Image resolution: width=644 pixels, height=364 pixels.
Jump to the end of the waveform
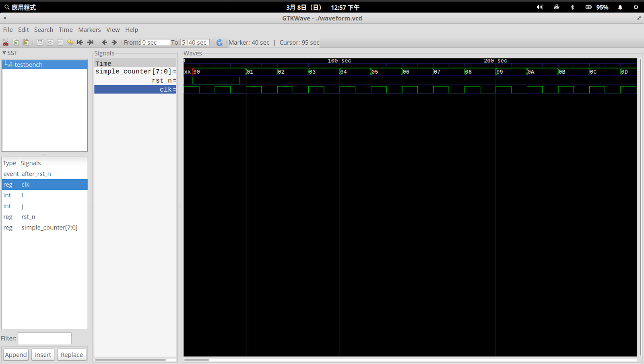coord(90,42)
